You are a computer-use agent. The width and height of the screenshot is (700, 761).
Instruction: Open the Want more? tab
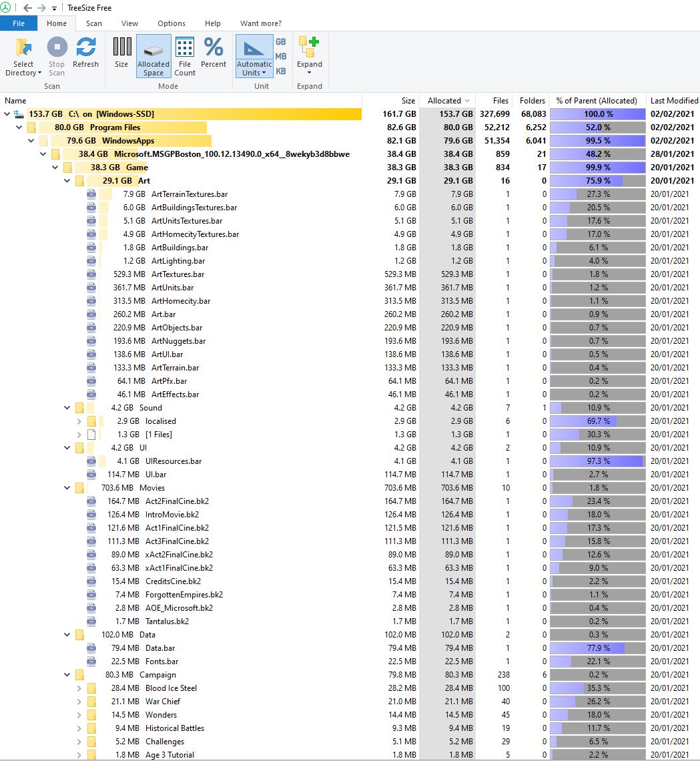(x=260, y=23)
